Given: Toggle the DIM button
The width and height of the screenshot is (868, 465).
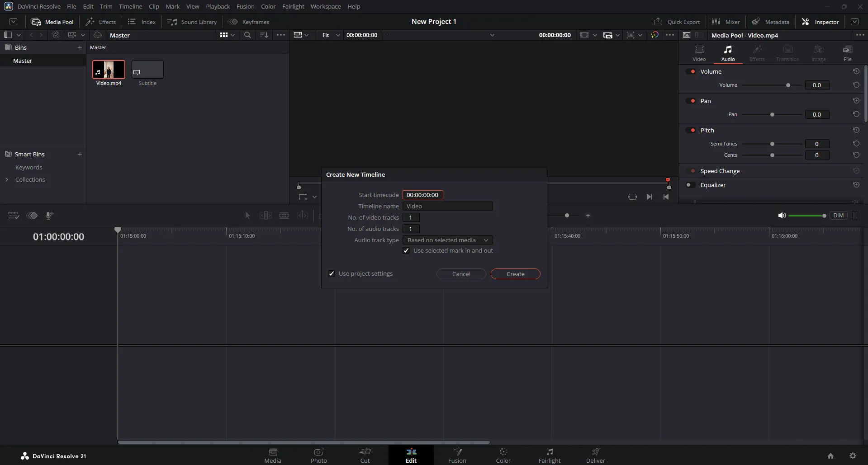Looking at the screenshot, I should pyautogui.click(x=838, y=216).
